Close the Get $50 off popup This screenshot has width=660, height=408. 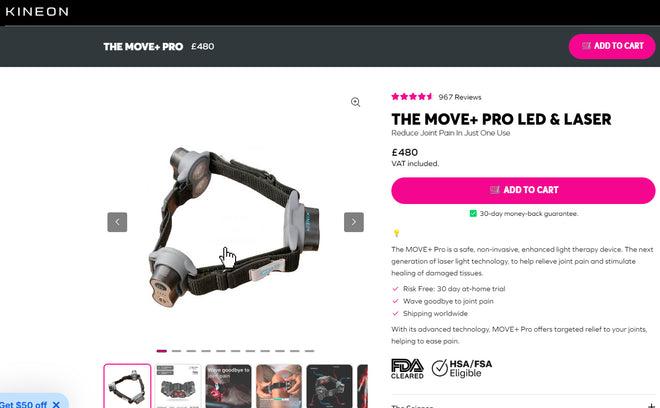56,404
